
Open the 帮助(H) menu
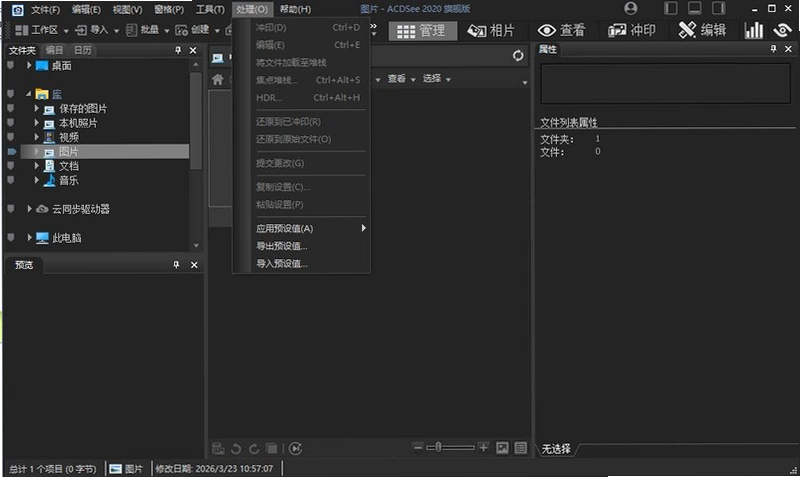pyautogui.click(x=295, y=9)
